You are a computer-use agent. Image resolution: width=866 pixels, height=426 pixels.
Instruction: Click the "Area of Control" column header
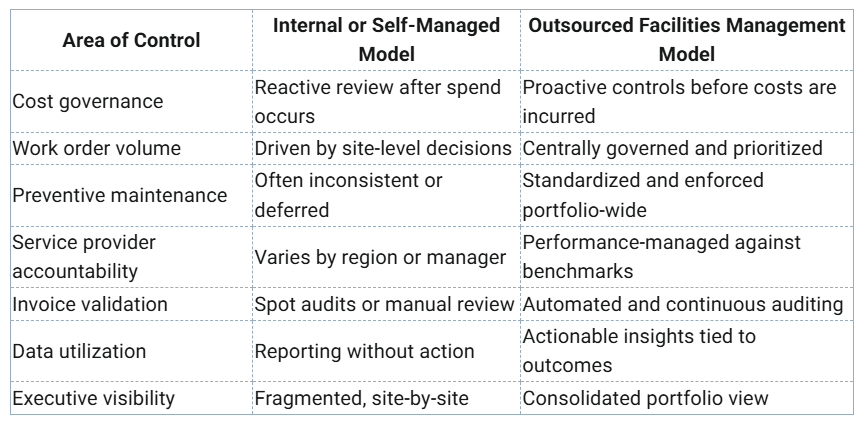(131, 40)
